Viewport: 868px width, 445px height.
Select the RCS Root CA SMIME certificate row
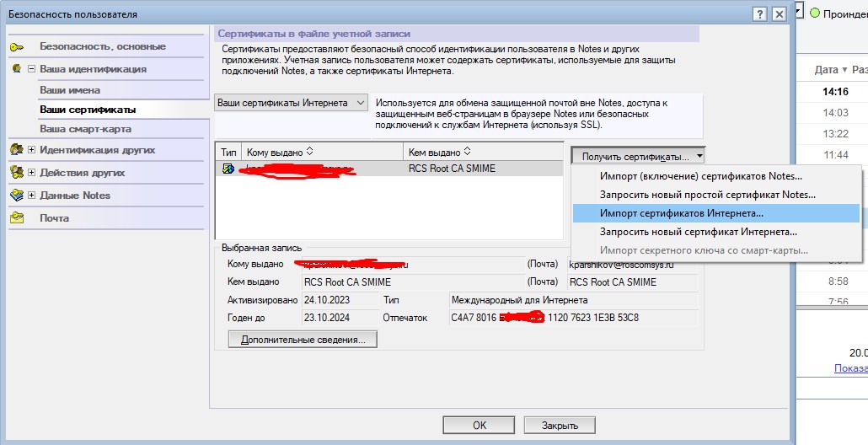pyautogui.click(x=389, y=169)
